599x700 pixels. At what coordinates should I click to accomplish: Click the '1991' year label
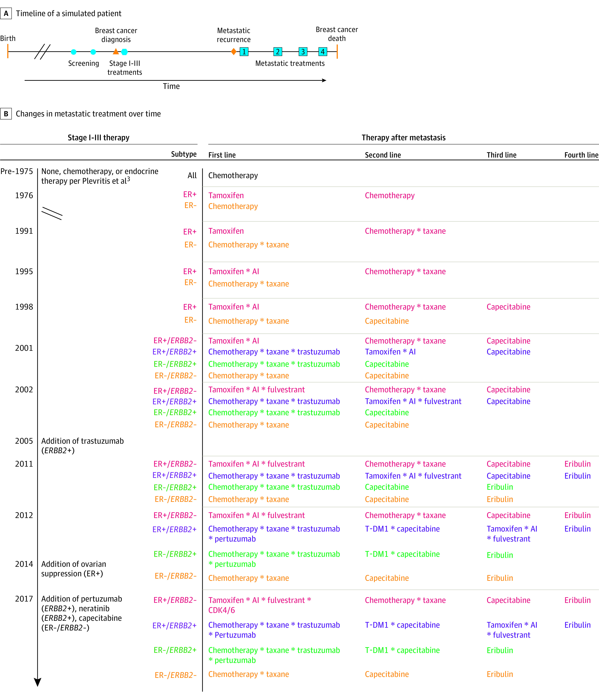tap(24, 231)
